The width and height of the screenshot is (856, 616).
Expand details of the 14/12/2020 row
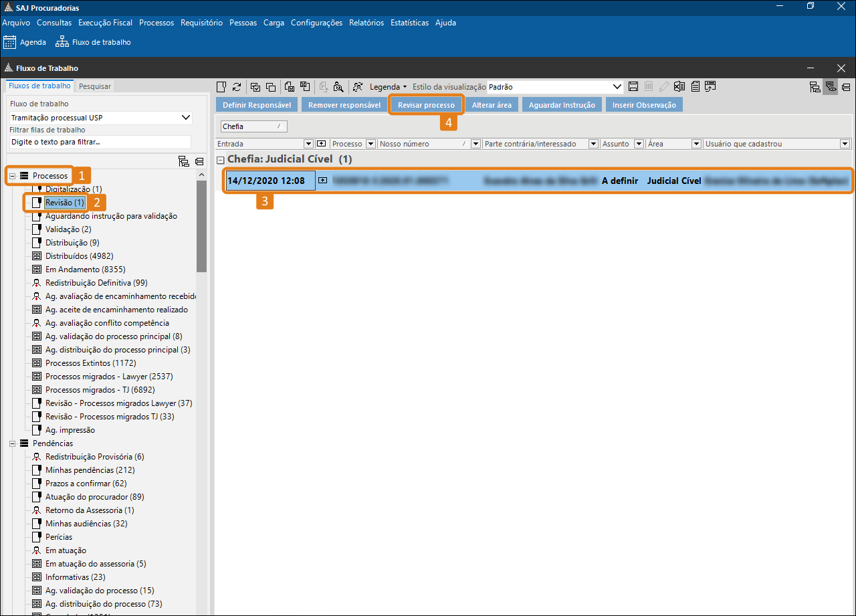click(323, 181)
